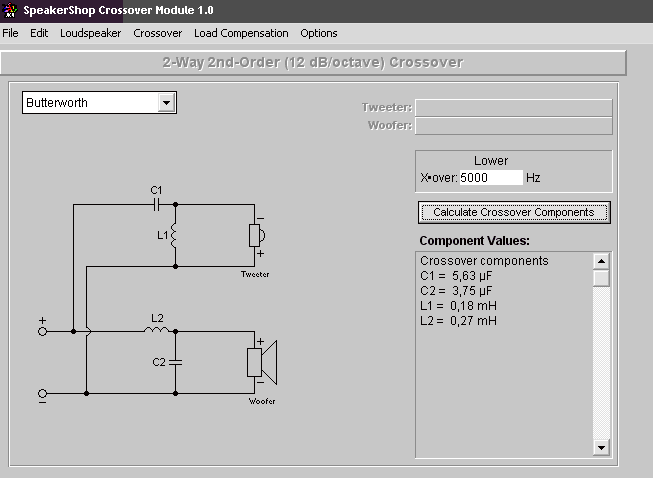Image resolution: width=654 pixels, height=481 pixels.
Task: Open the Crossover menu
Action: click(x=158, y=33)
